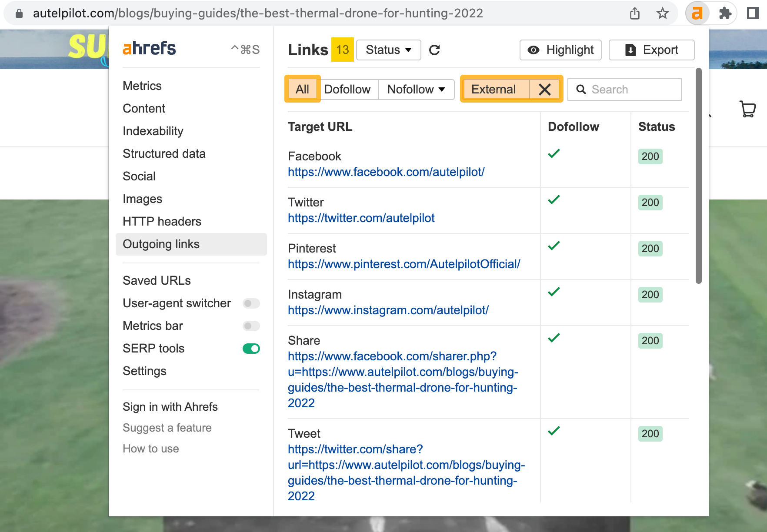Image resolution: width=767 pixels, height=532 pixels.
Task: Click the 200 status badge for Share
Action: click(x=650, y=341)
